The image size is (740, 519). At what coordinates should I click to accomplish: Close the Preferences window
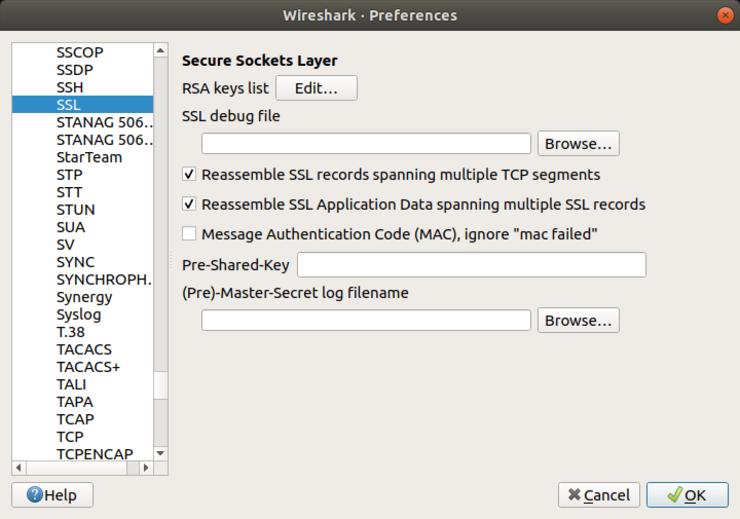point(724,15)
